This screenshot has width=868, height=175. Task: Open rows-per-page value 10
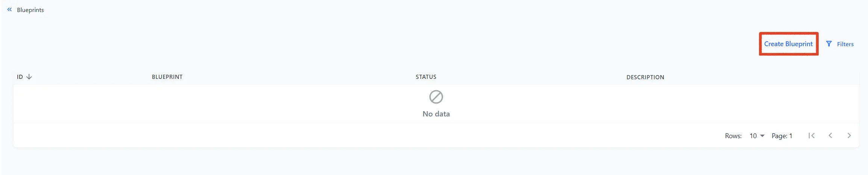[753, 136]
